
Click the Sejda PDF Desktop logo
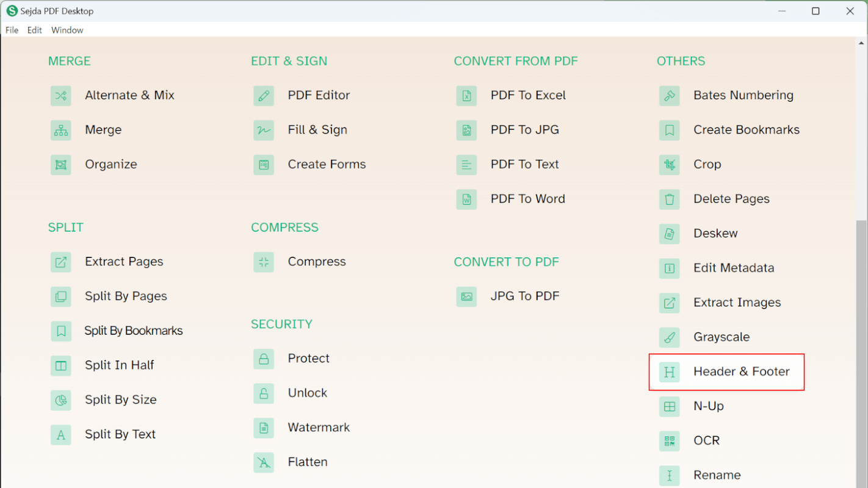coord(12,11)
